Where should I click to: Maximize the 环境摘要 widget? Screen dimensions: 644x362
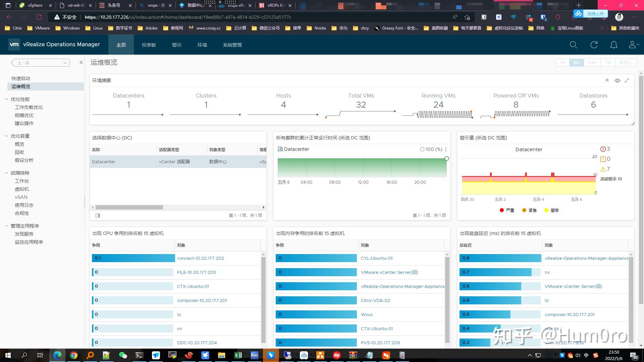click(x=627, y=80)
